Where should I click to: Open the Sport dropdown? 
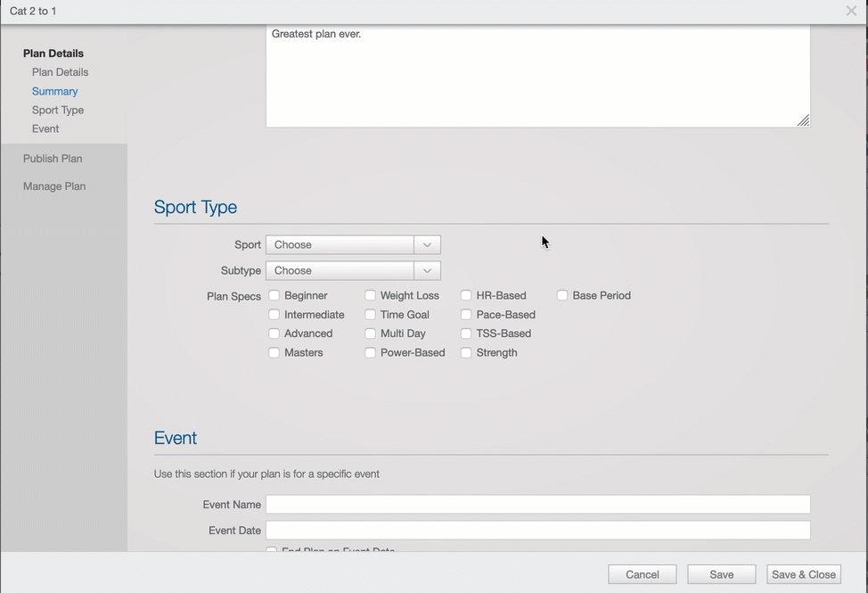[x=353, y=244]
